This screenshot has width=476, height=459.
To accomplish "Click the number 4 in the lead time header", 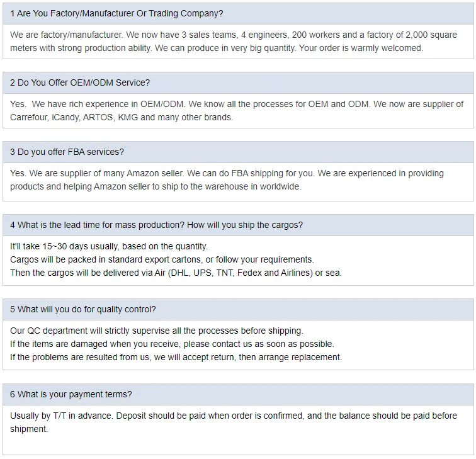I will (x=13, y=225).
